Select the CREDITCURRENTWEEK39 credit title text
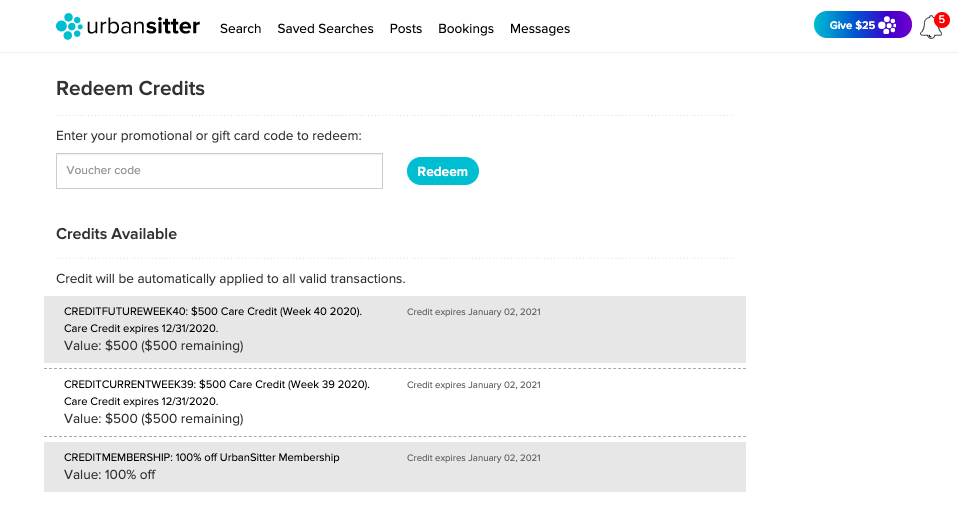The width and height of the screenshot is (958, 521). pyautogui.click(x=217, y=385)
